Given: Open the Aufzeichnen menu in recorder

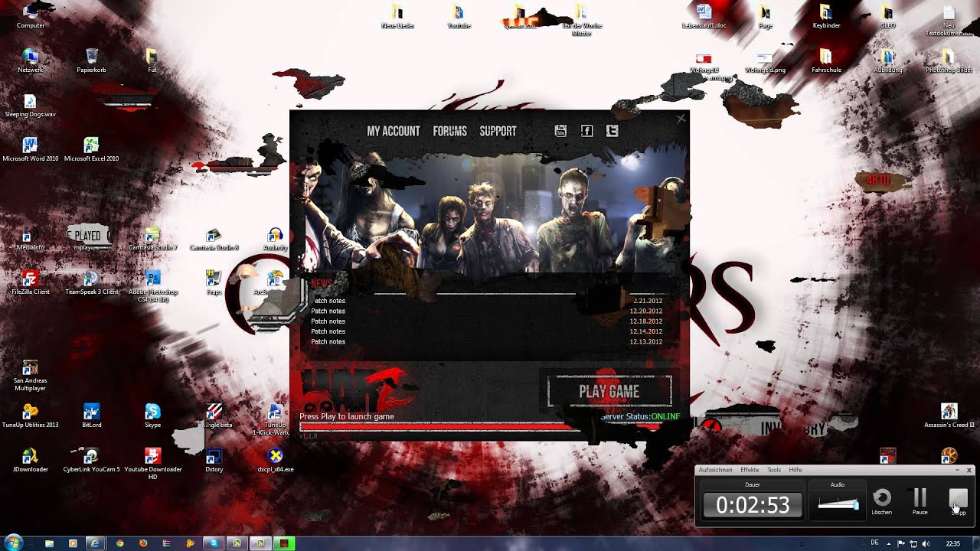Looking at the screenshot, I should click(715, 470).
